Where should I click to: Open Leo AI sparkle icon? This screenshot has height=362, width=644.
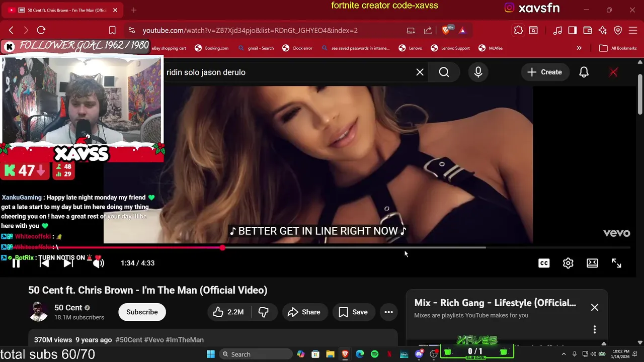tap(603, 30)
